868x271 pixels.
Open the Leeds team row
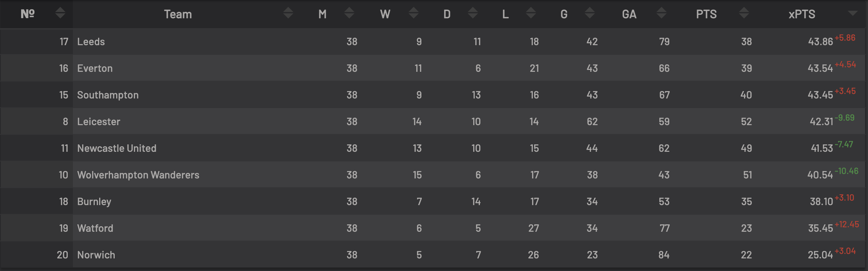(x=433, y=41)
